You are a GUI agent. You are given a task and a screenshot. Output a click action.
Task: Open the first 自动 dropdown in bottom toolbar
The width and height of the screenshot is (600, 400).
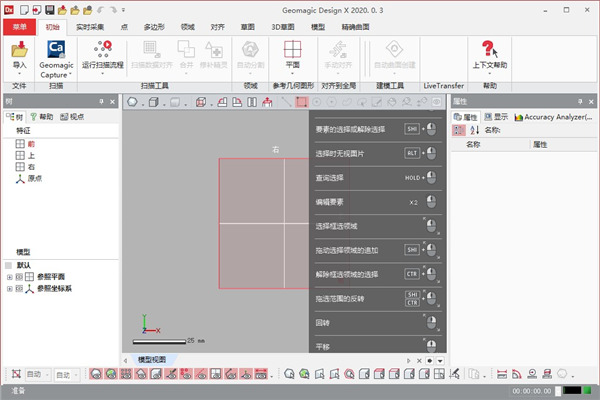coord(36,375)
